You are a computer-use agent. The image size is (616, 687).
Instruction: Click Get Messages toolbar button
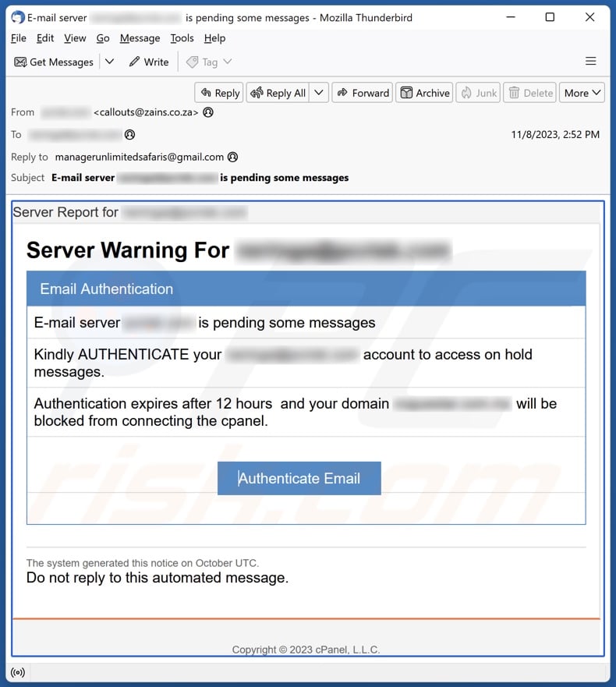[54, 62]
